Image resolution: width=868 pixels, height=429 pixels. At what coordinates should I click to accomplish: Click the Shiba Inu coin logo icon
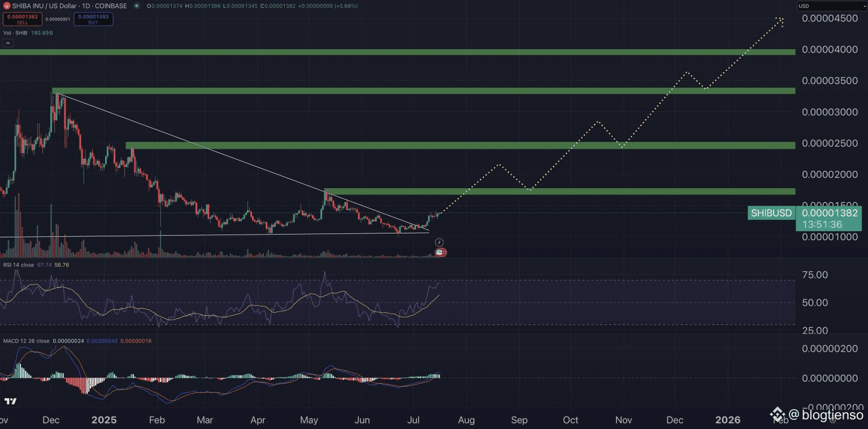tap(6, 6)
